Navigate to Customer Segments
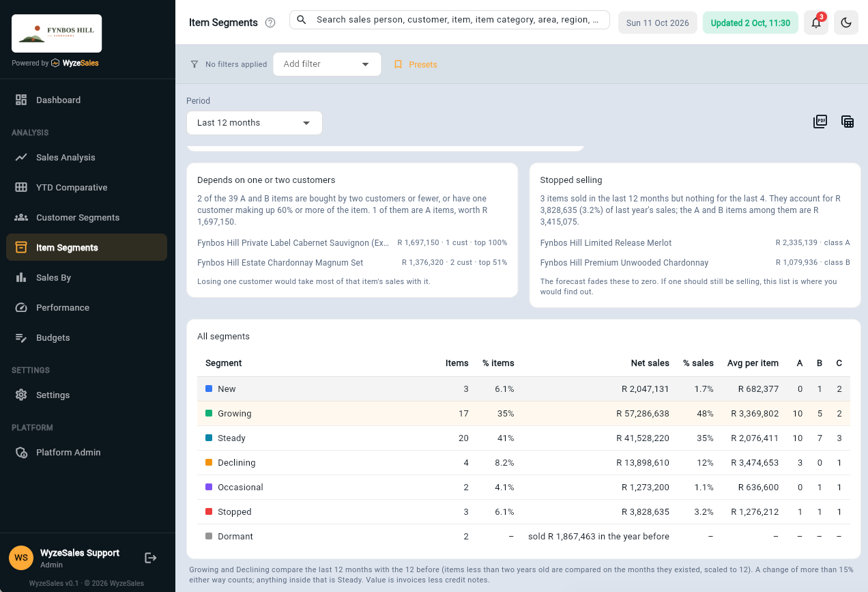The image size is (868, 592). 87,217
